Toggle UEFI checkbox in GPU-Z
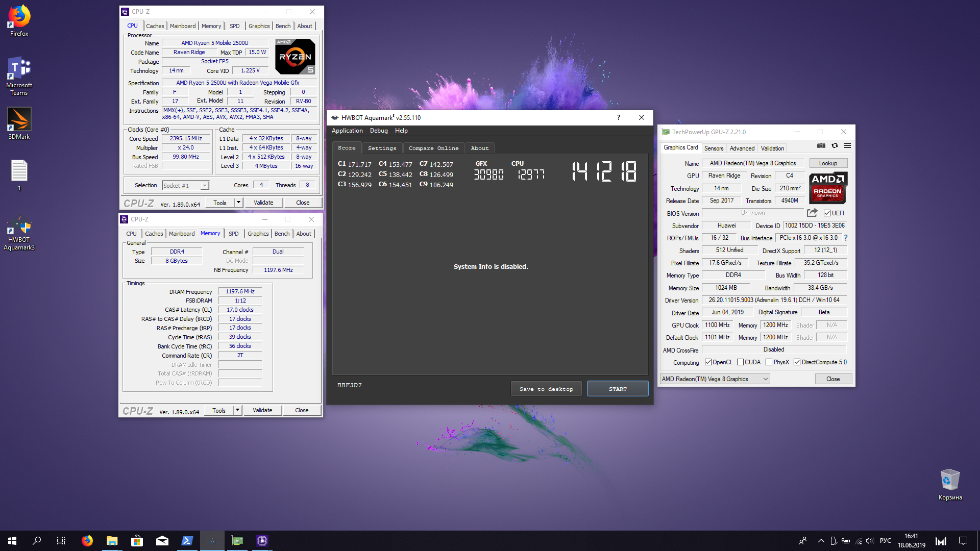Image resolution: width=980 pixels, height=551 pixels. click(827, 213)
